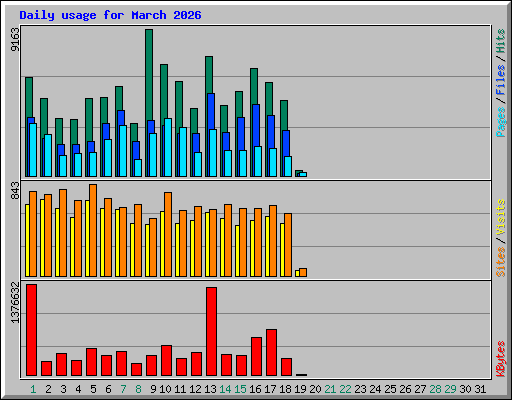Click the cyan pages bar for day 10
This screenshot has height=400, width=512.
click(x=168, y=147)
